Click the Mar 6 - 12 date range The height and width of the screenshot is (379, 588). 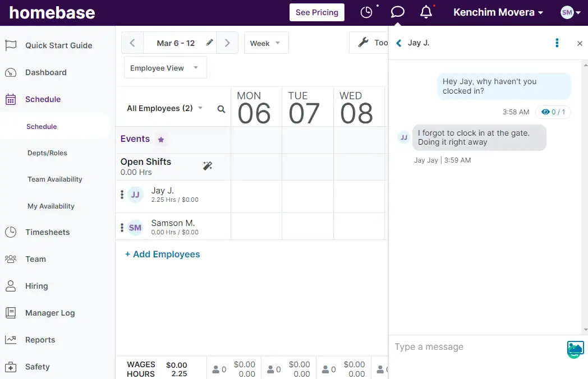(176, 43)
